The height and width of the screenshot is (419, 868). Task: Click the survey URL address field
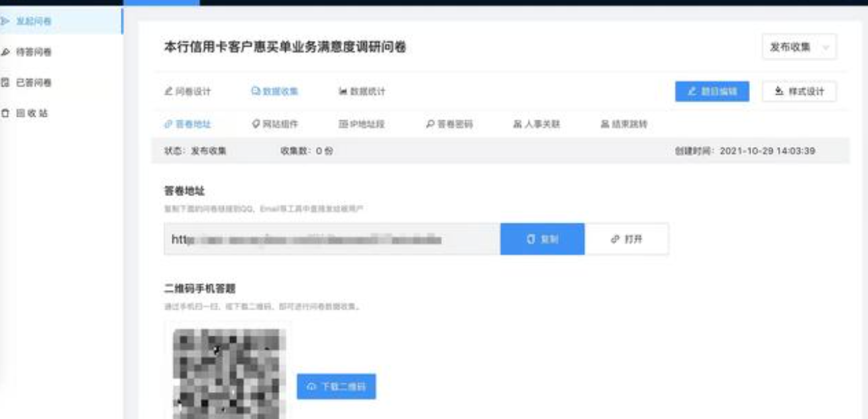332,239
